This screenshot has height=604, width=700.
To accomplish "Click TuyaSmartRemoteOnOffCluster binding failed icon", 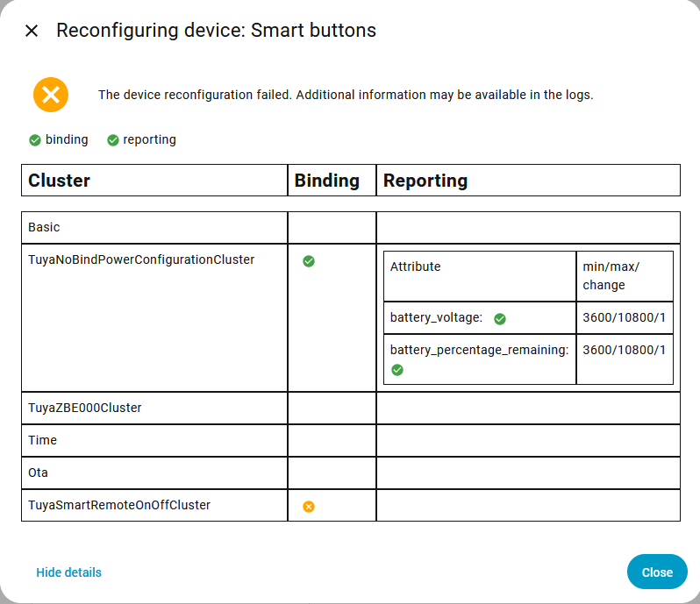I will [x=309, y=507].
